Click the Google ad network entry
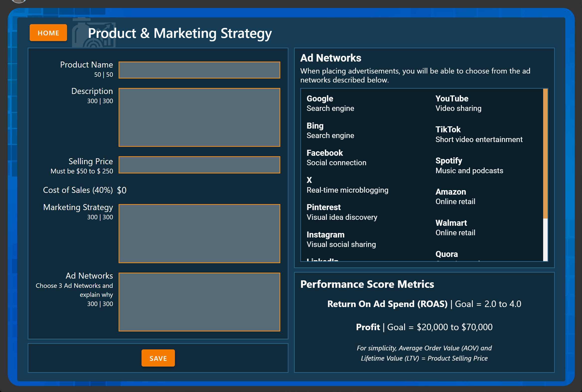The width and height of the screenshot is (582, 392). (x=330, y=103)
